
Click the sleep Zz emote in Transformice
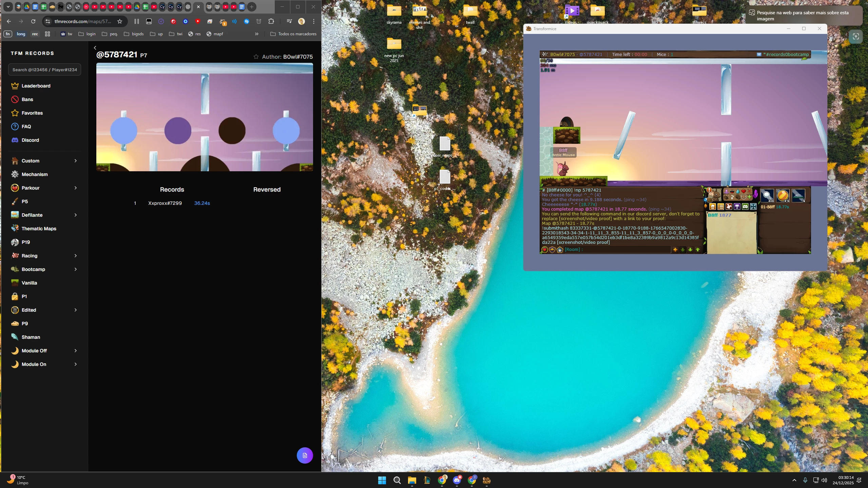[732, 197]
